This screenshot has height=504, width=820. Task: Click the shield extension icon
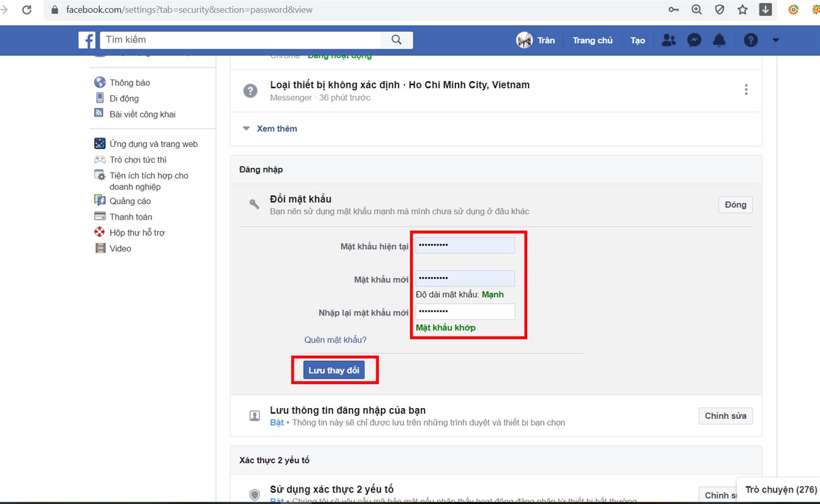tap(719, 9)
